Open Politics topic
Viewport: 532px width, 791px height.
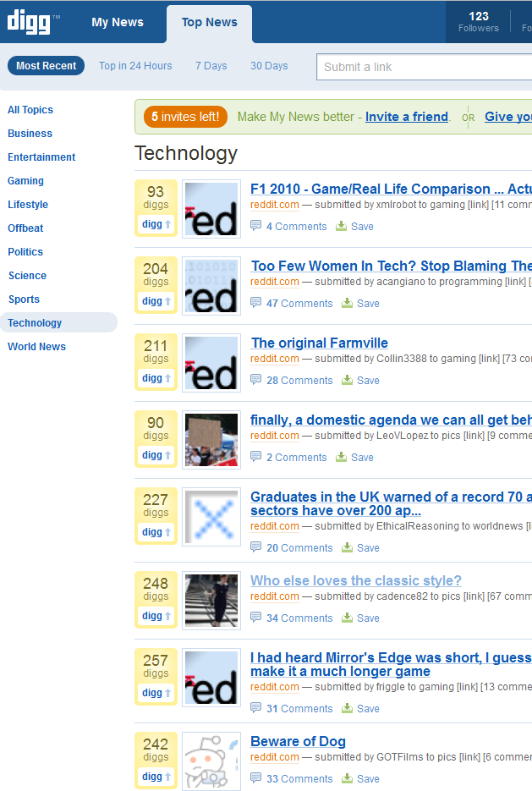click(25, 252)
